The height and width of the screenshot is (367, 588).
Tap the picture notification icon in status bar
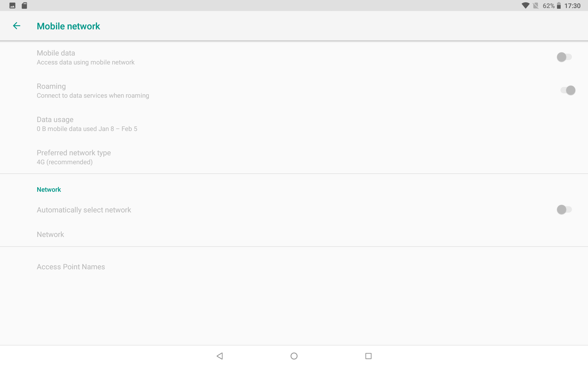click(x=12, y=6)
